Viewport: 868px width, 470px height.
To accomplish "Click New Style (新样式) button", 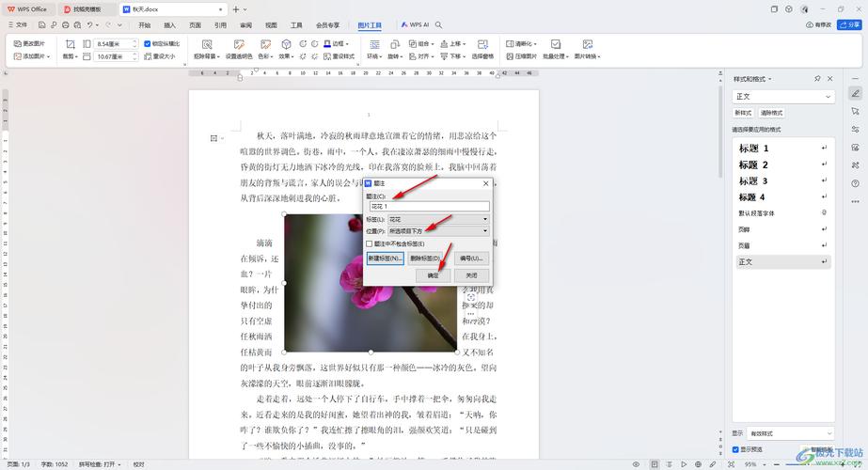I will click(x=743, y=113).
